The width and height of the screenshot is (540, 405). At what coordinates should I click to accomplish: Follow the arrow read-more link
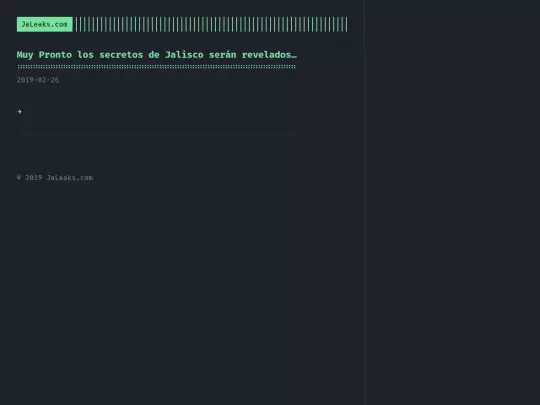[19, 112]
